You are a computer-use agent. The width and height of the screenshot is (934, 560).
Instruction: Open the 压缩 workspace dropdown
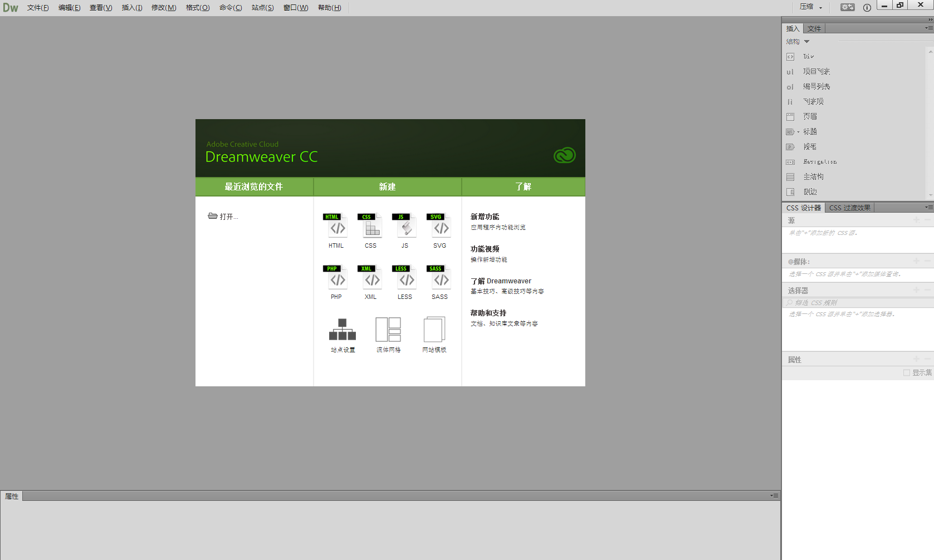pyautogui.click(x=811, y=7)
